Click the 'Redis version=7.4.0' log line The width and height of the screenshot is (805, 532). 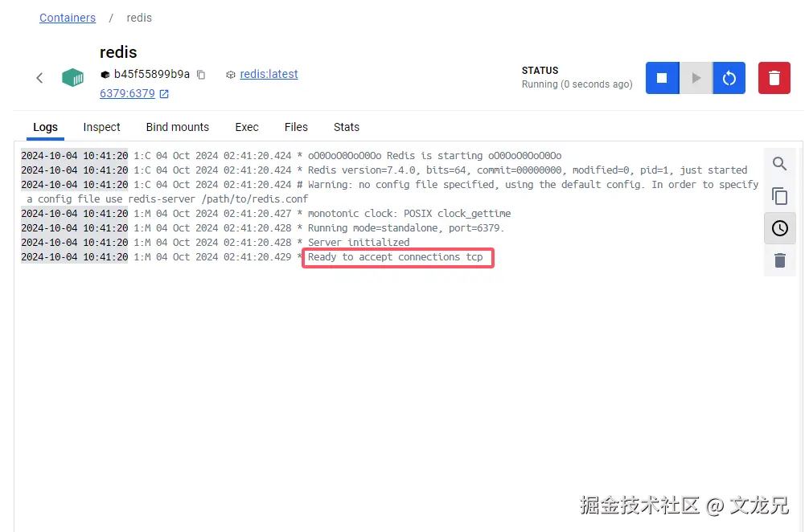[x=384, y=170]
